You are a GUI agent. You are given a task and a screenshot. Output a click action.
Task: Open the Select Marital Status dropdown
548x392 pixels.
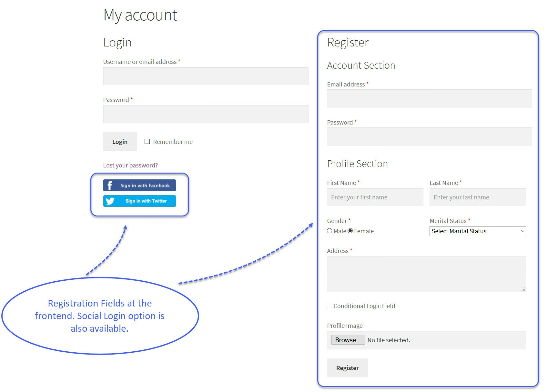477,231
